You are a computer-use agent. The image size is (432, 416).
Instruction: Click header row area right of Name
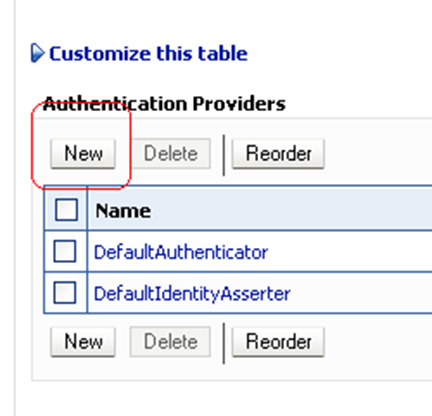coord(292,210)
